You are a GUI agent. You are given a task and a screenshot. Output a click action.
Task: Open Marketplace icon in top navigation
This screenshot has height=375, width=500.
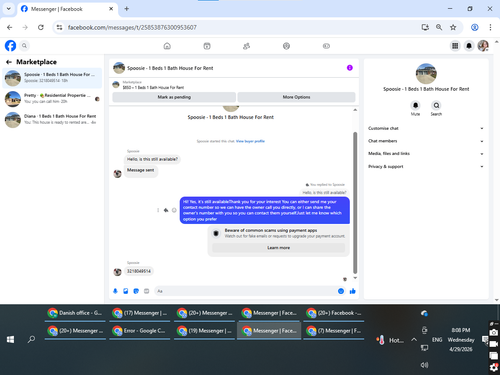pyautogui.click(x=286, y=46)
